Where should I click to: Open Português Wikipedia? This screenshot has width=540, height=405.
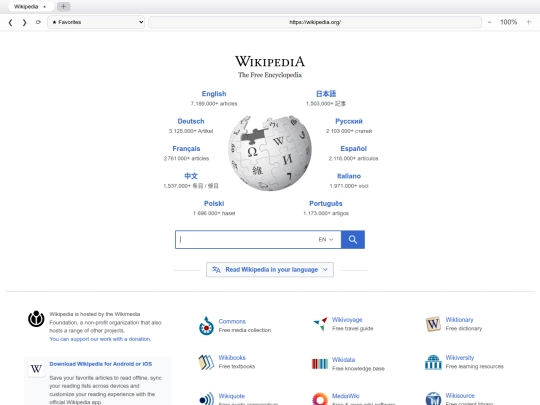point(326,204)
